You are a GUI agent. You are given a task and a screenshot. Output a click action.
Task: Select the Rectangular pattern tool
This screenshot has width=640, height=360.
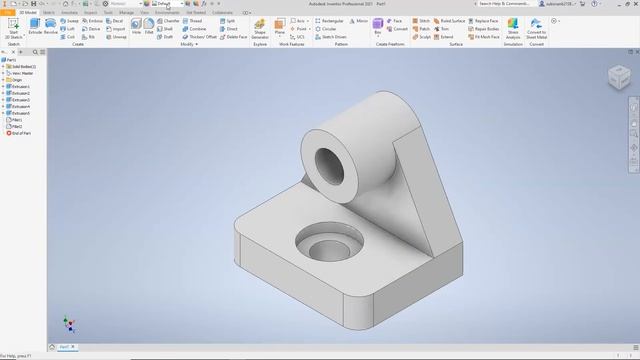329,21
